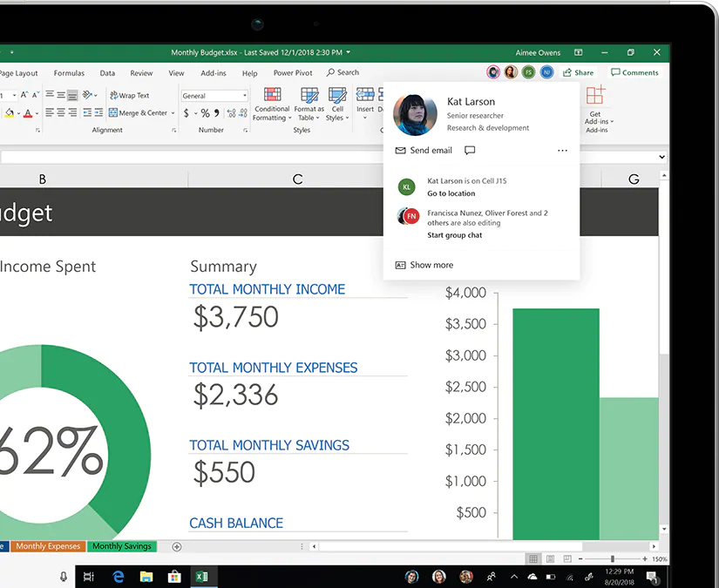The image size is (719, 588).
Task: Click Show more in contact card
Action: (424, 265)
